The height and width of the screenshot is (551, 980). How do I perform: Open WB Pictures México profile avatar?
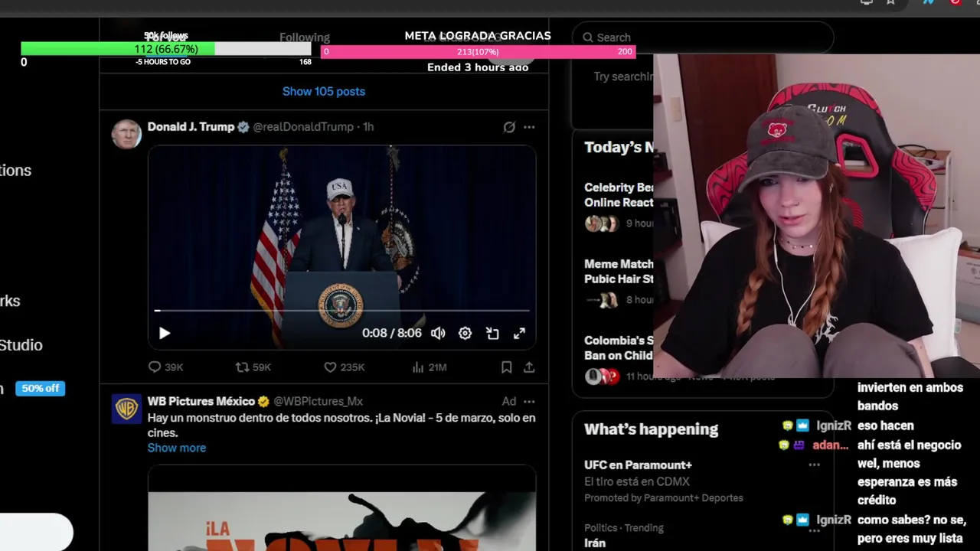point(126,409)
